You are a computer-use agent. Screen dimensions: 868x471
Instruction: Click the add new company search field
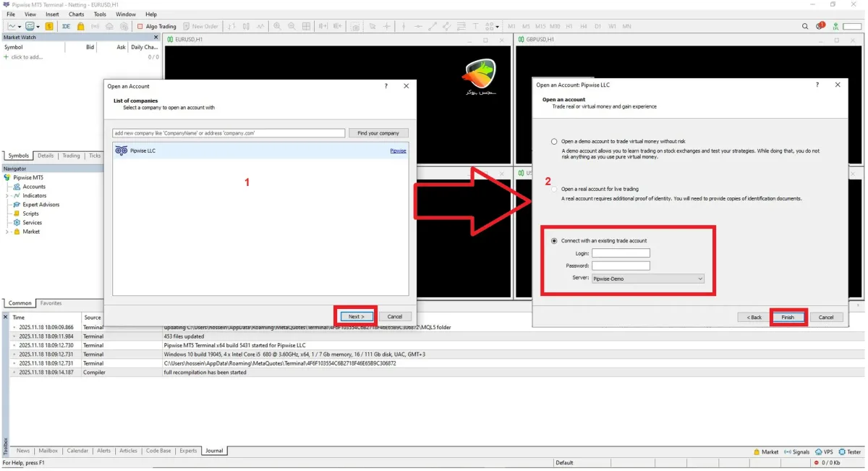coord(229,133)
